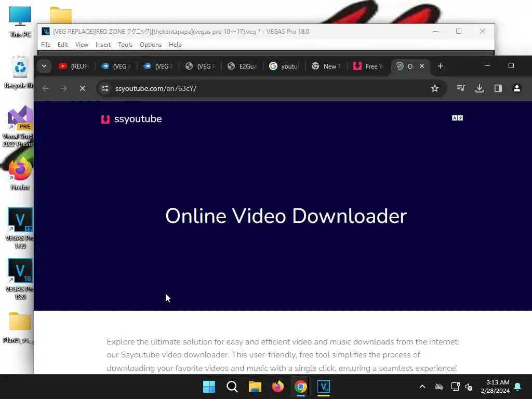The height and width of the screenshot is (399, 532).
Task: Switch to the Free Y tab
Action: [x=368, y=66]
